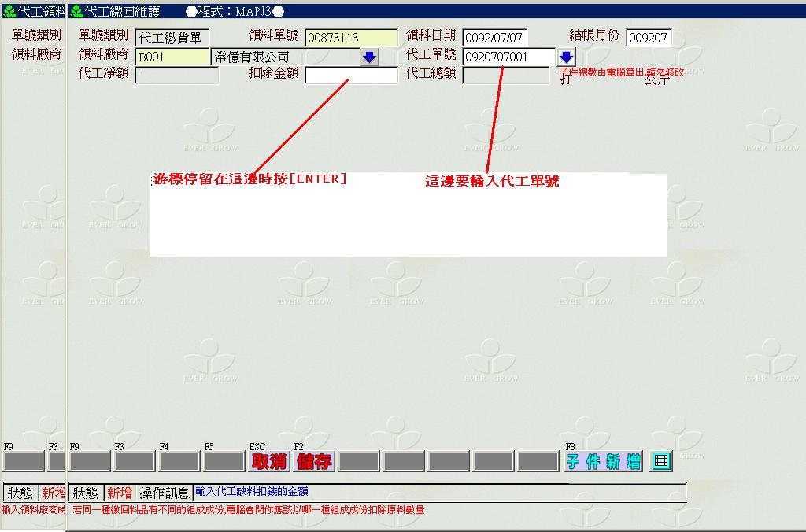Click the blank F5 function key button

224,462
